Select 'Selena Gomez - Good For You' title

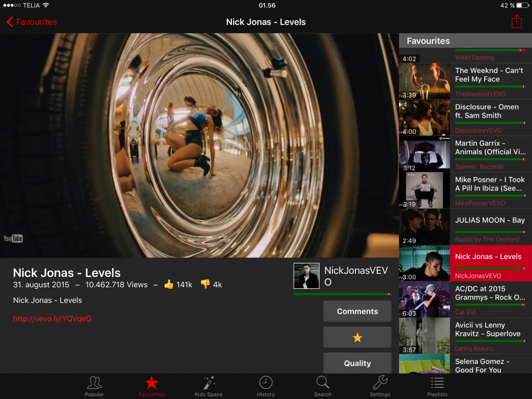[x=482, y=365]
